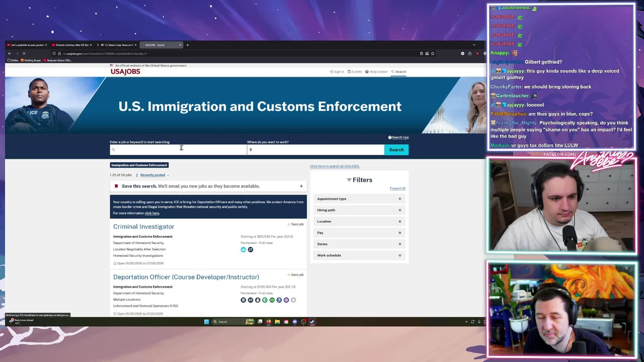Save the Criminal Investigator job
Image resolution: width=644 pixels, height=362 pixels.
point(295,224)
